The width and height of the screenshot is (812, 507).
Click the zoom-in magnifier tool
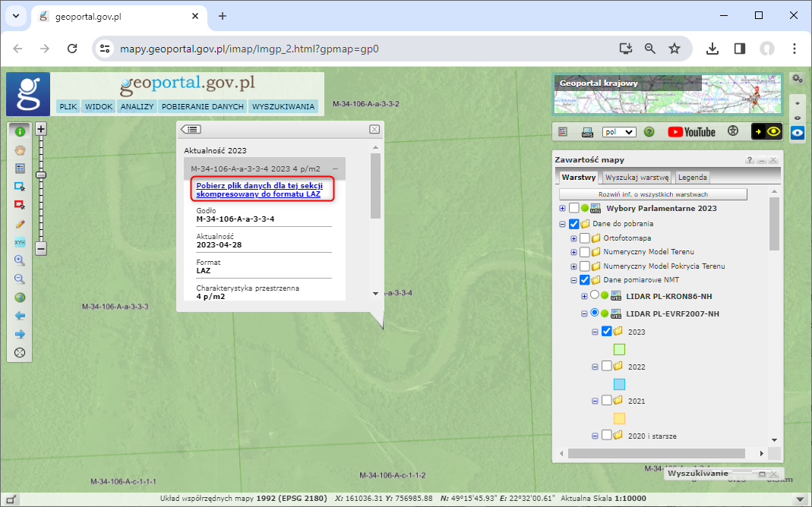(20, 260)
